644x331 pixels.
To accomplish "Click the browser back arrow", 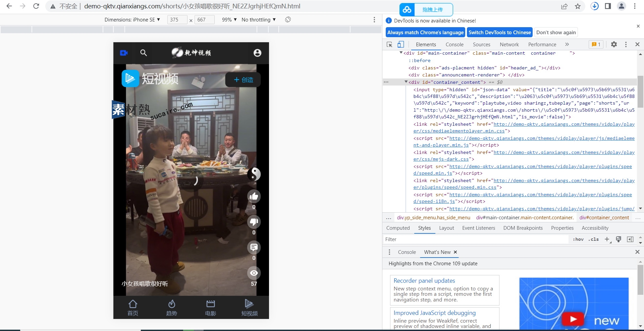I will pos(9,6).
